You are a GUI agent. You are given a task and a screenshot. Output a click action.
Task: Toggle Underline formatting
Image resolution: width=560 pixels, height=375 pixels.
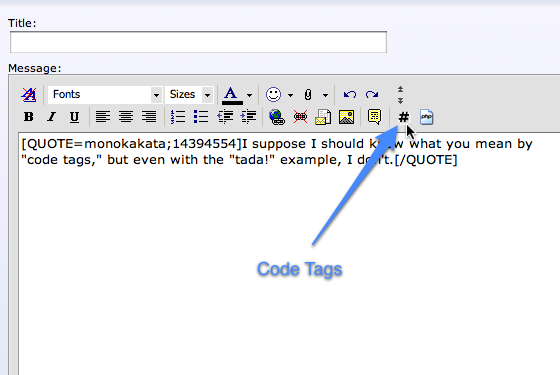click(x=74, y=117)
